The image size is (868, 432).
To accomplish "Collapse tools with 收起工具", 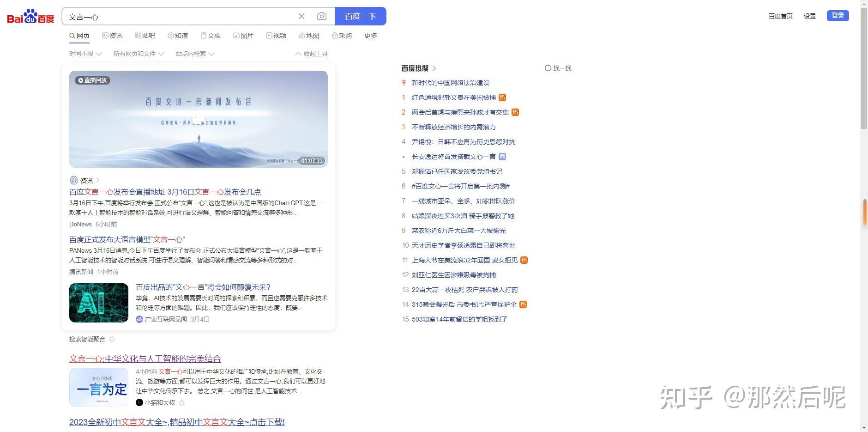I will click(x=312, y=54).
